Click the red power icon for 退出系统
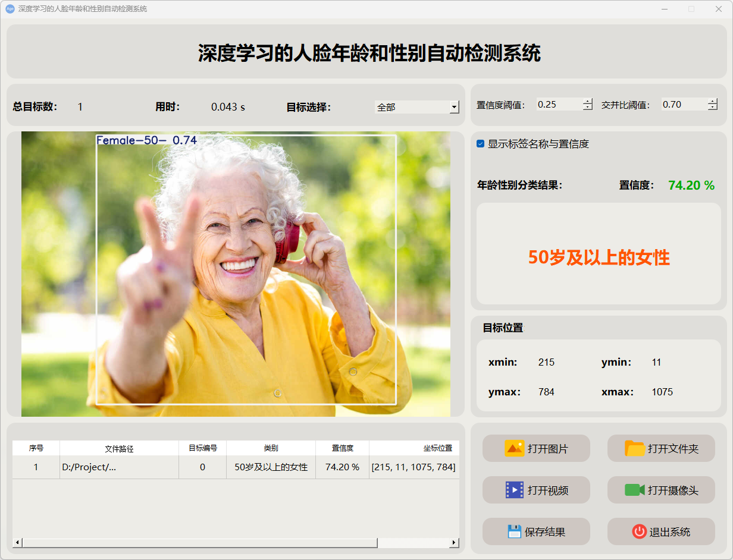Viewport: 733px width, 560px height. pos(639,531)
